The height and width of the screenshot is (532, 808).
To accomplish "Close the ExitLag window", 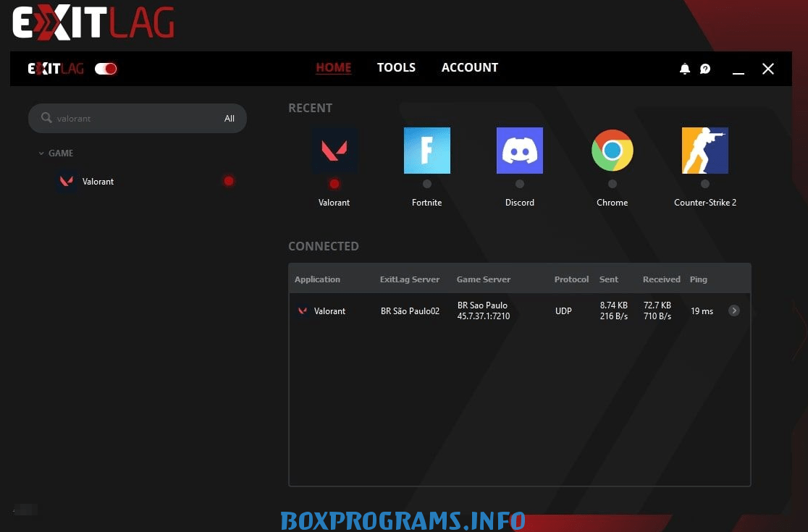I will [767, 69].
